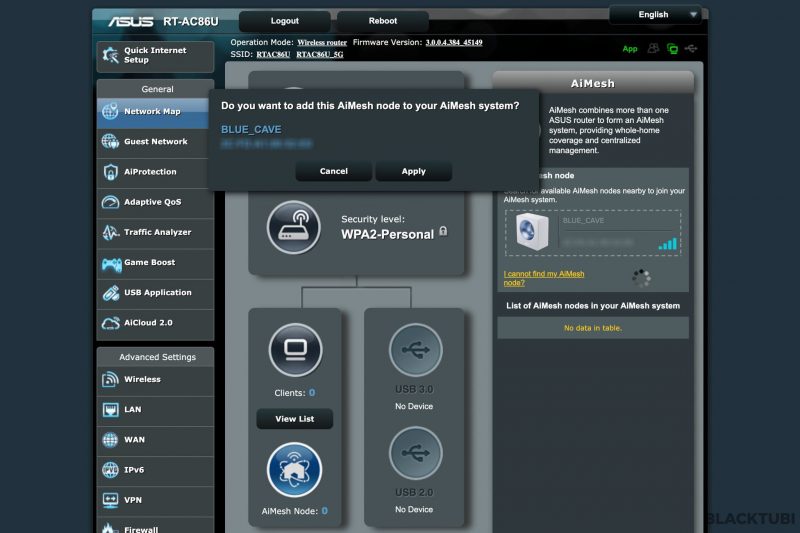Screen dimensions: 800x533
Task: Open LAN settings
Action: click(x=155, y=409)
